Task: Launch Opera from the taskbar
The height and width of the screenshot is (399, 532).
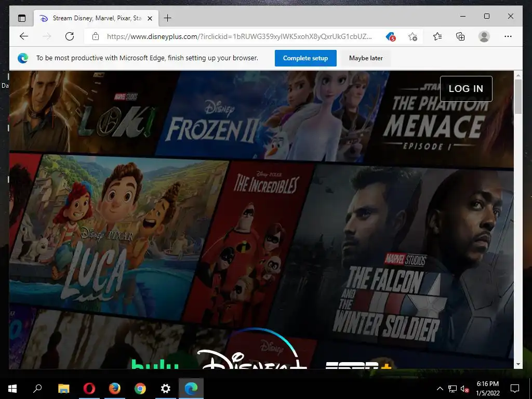Action: click(89, 388)
